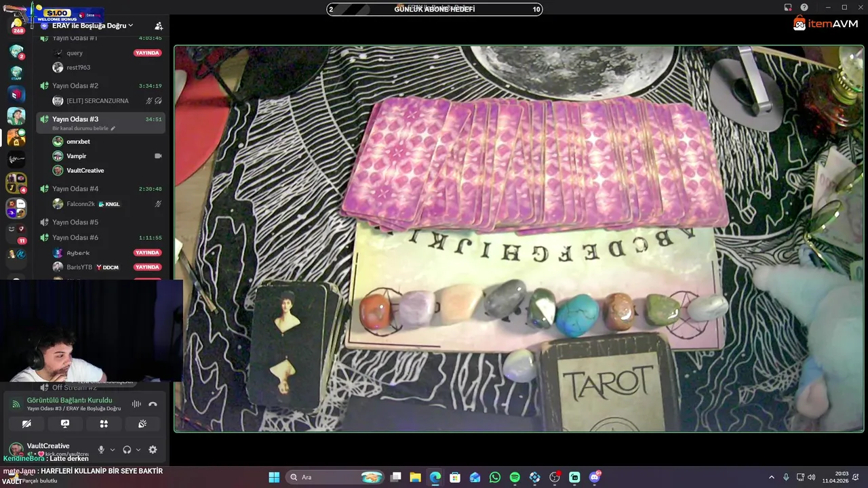
Task: Open the server folder with badge 11
Action: click(x=16, y=232)
